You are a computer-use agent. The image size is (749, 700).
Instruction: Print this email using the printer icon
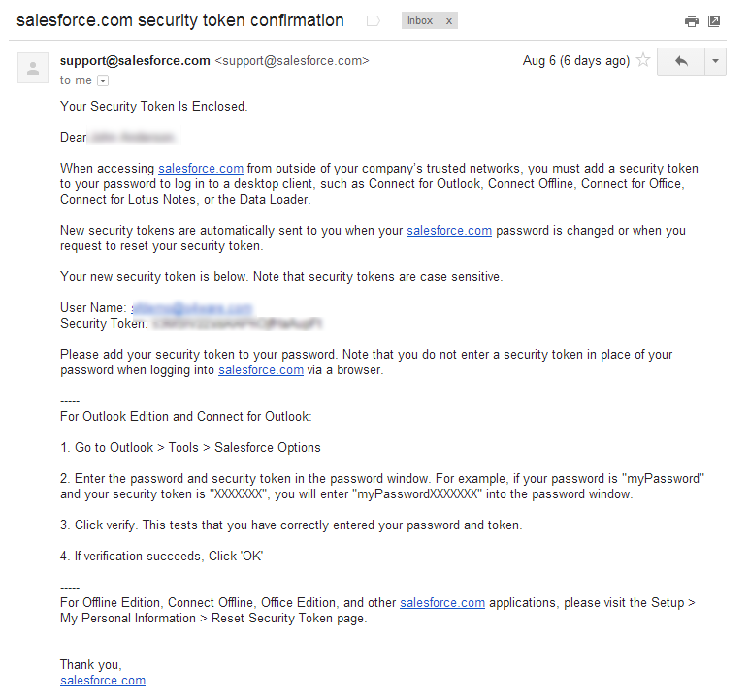tap(691, 21)
